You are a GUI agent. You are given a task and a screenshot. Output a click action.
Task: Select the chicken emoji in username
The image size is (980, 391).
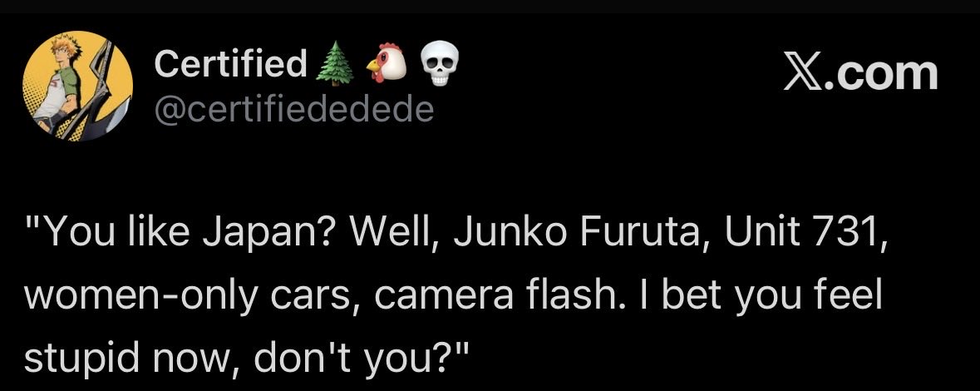pyautogui.click(x=386, y=64)
